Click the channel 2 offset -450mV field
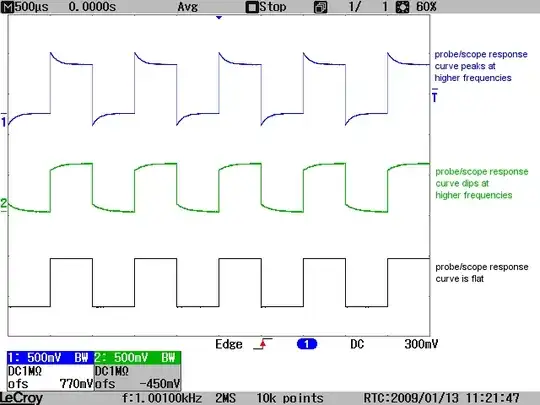This screenshot has width=540, height=405. click(x=137, y=384)
